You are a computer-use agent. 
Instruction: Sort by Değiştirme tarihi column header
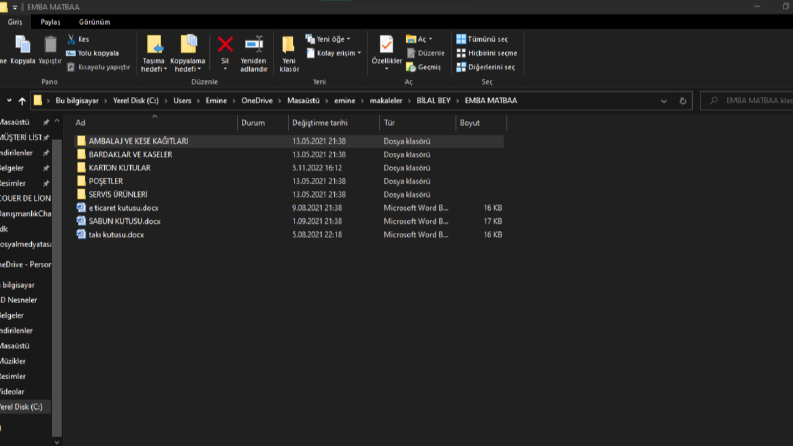click(333, 123)
